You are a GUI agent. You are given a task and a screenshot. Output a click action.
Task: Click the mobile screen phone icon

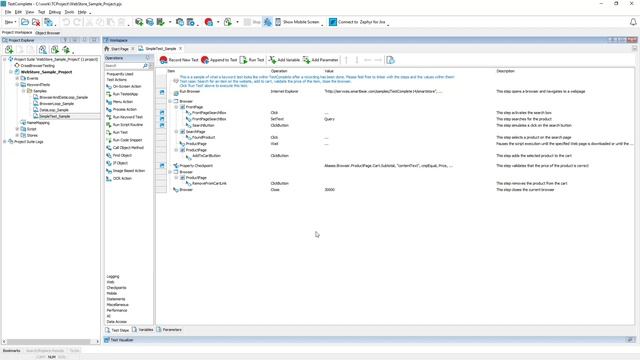click(278, 22)
